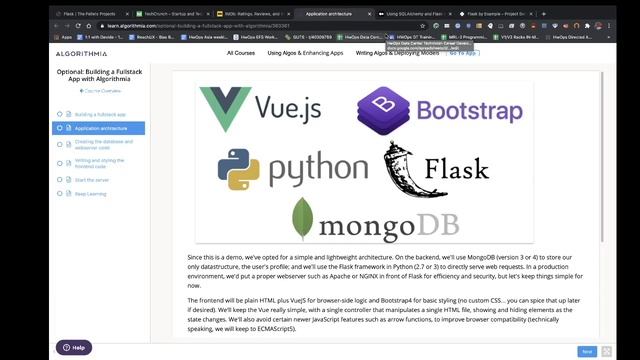Click the address bar URL

[x=198, y=26]
